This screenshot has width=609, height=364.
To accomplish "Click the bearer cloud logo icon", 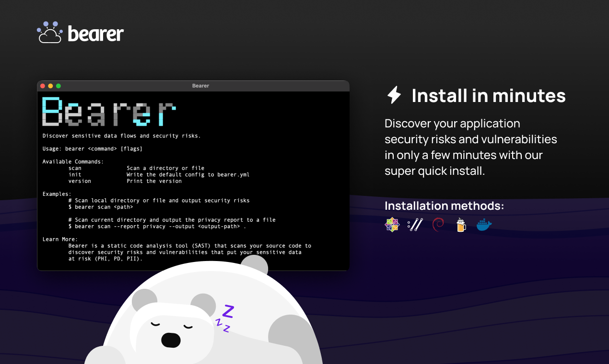I will tap(49, 32).
